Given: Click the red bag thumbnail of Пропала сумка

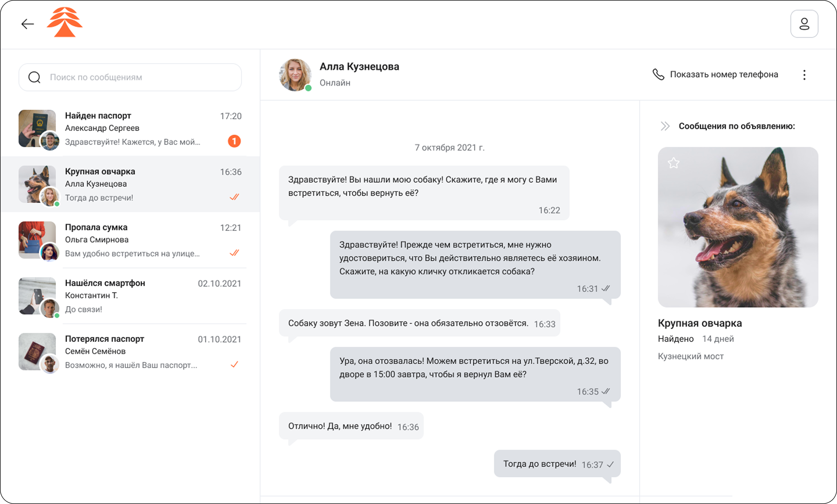Looking at the screenshot, I should (x=37, y=240).
